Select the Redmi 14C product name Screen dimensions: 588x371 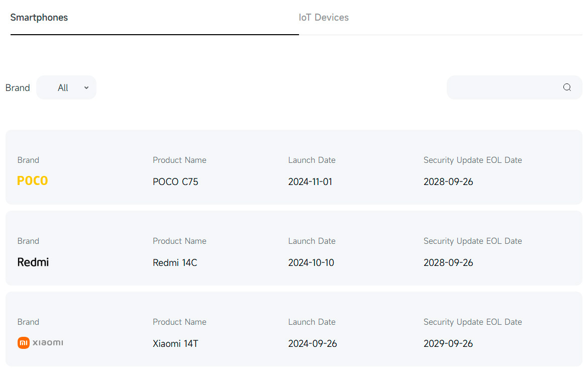tap(175, 263)
